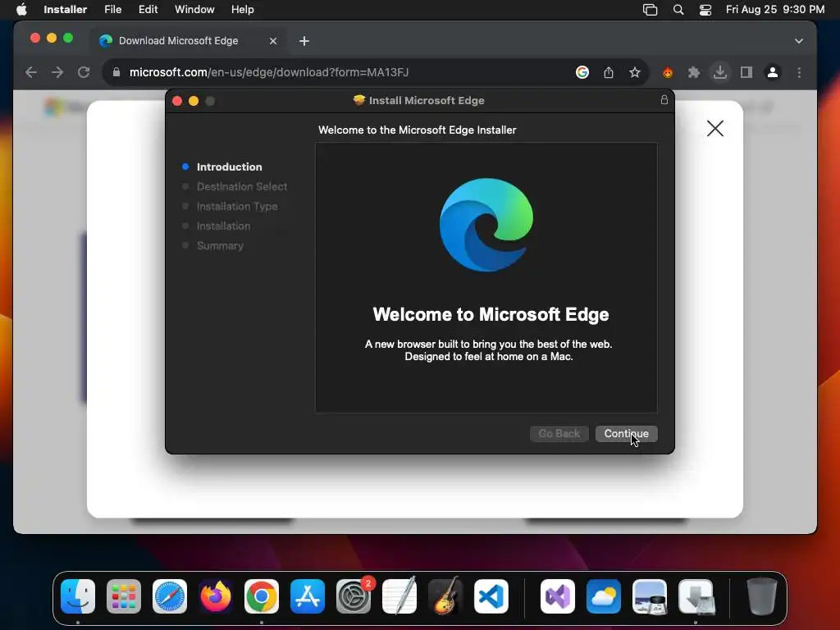Open the Apple menu
The width and height of the screenshot is (840, 630).
[x=21, y=10]
